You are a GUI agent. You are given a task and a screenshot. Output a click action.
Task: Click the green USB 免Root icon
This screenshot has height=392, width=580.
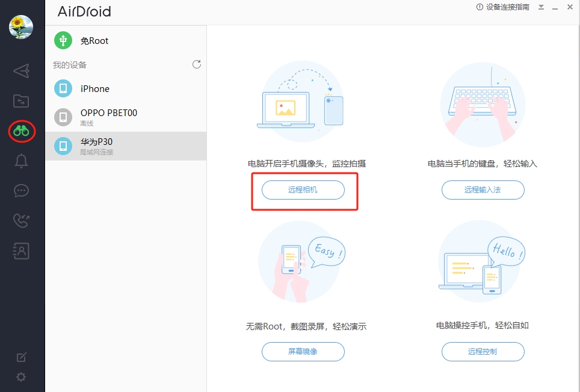tap(63, 40)
